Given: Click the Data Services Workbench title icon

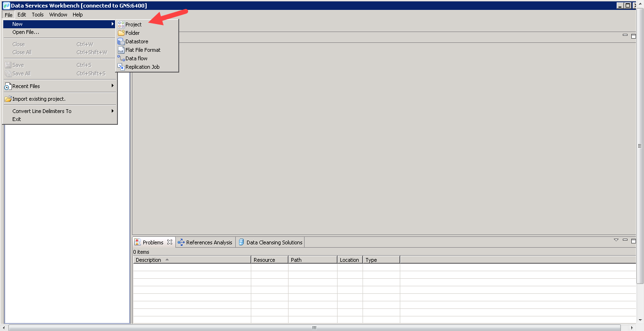Looking at the screenshot, I should point(6,6).
